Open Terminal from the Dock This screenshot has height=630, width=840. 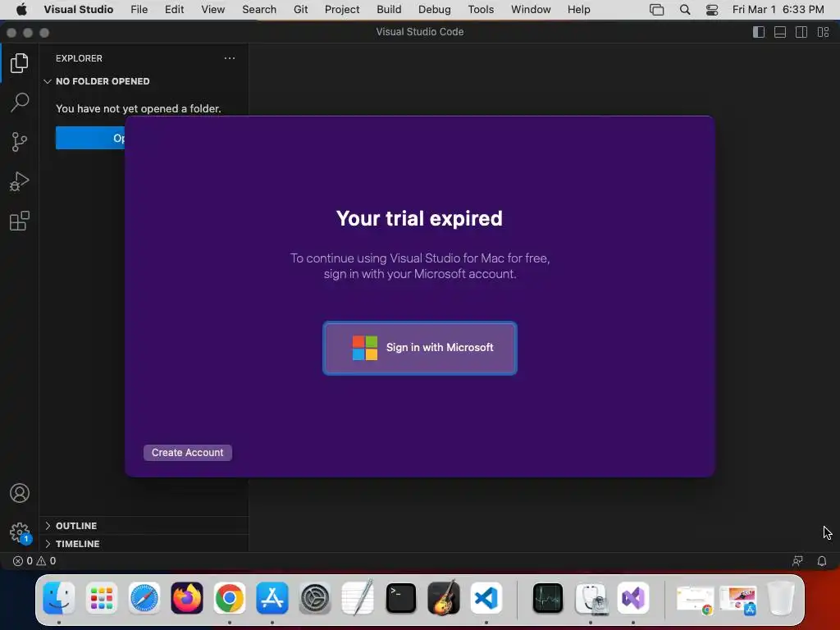click(x=400, y=598)
